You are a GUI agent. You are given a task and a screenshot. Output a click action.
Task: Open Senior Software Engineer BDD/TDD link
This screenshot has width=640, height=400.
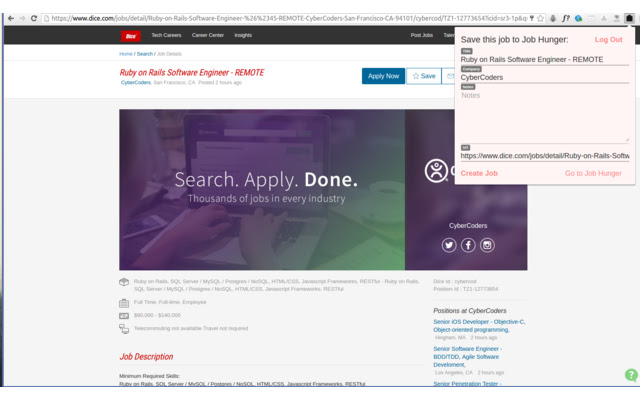467,357
